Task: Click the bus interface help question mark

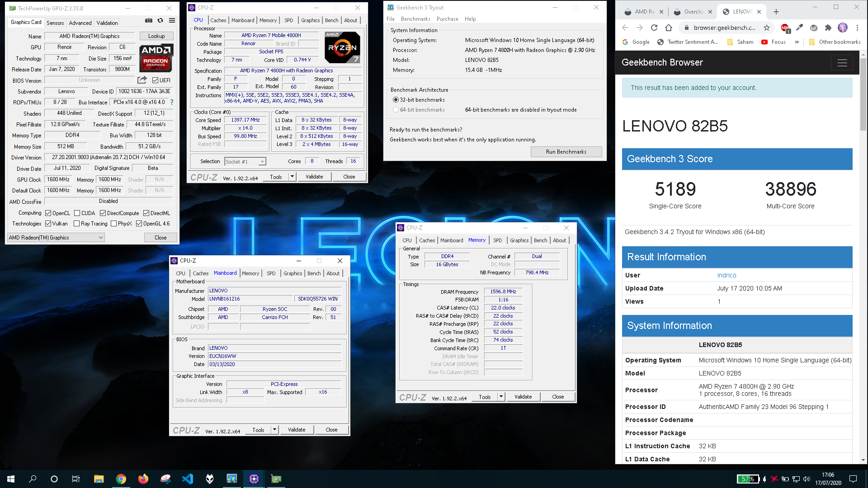Action: tap(172, 102)
